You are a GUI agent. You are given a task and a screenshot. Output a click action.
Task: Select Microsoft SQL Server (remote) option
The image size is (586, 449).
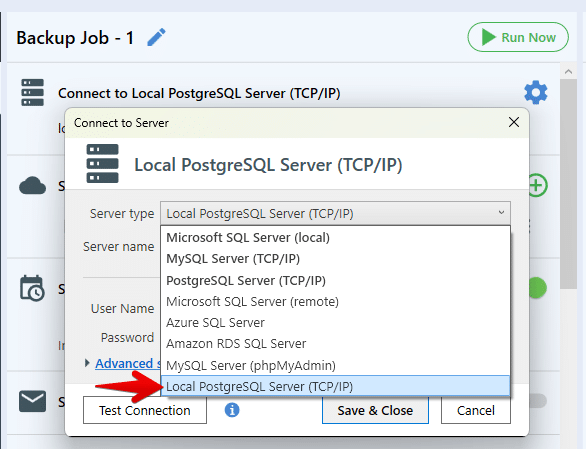coord(335,301)
